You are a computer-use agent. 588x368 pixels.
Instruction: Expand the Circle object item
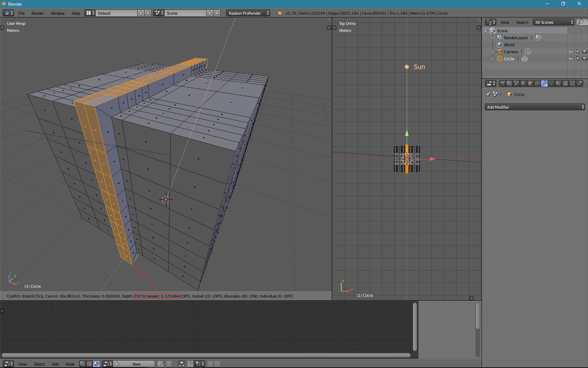493,59
